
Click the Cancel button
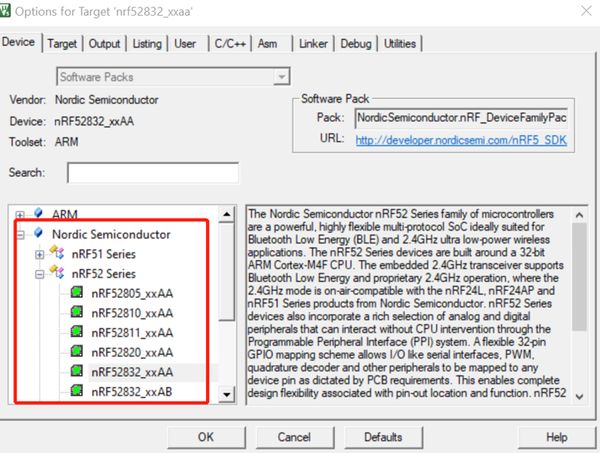(x=294, y=437)
